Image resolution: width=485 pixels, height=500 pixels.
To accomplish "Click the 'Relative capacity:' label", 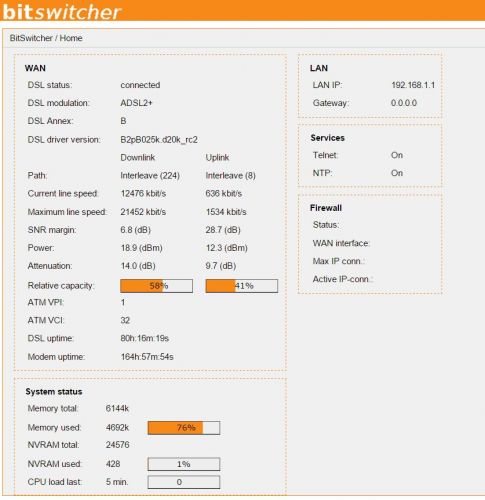I will click(x=61, y=286).
